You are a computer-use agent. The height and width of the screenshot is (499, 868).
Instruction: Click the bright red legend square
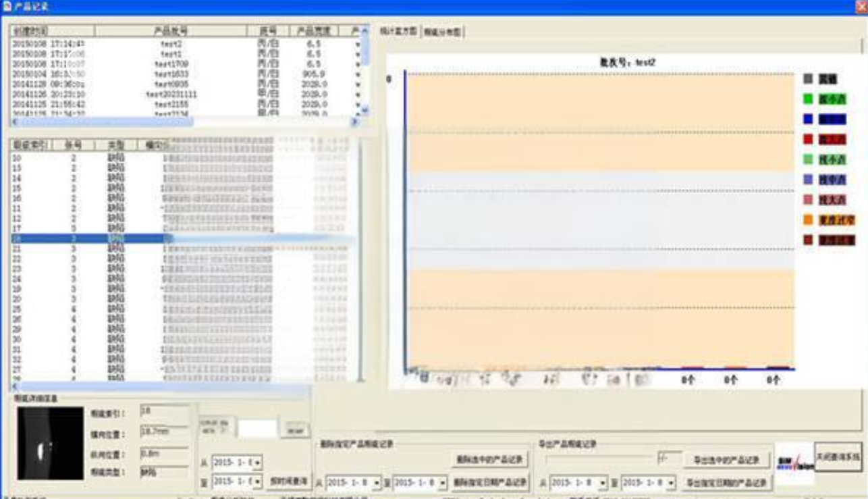tap(808, 140)
